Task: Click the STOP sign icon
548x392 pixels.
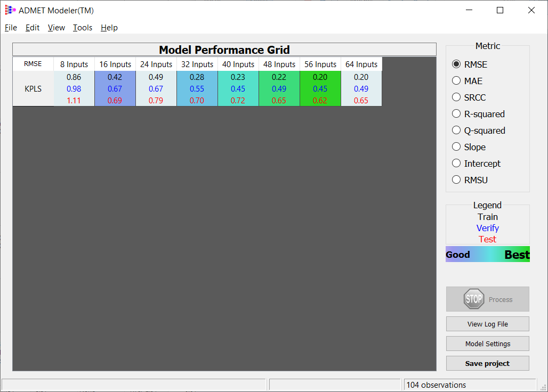Action: click(473, 299)
